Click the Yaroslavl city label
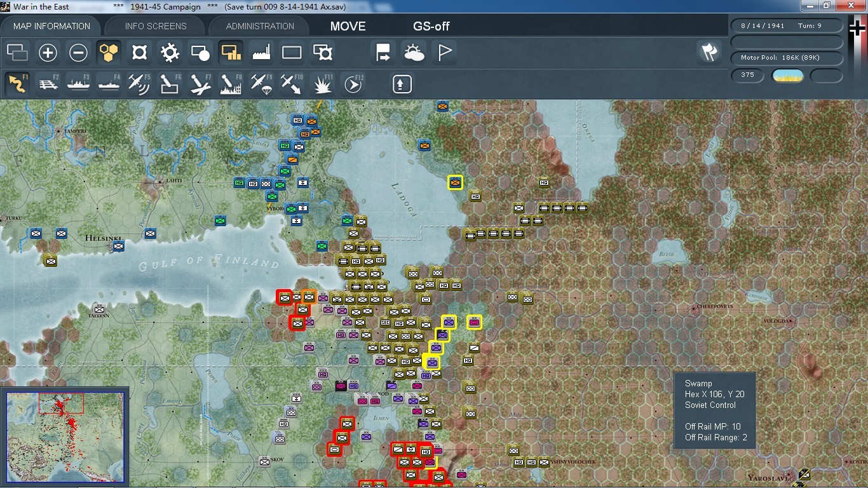Image resolution: width=868 pixels, height=488 pixels. point(768,477)
